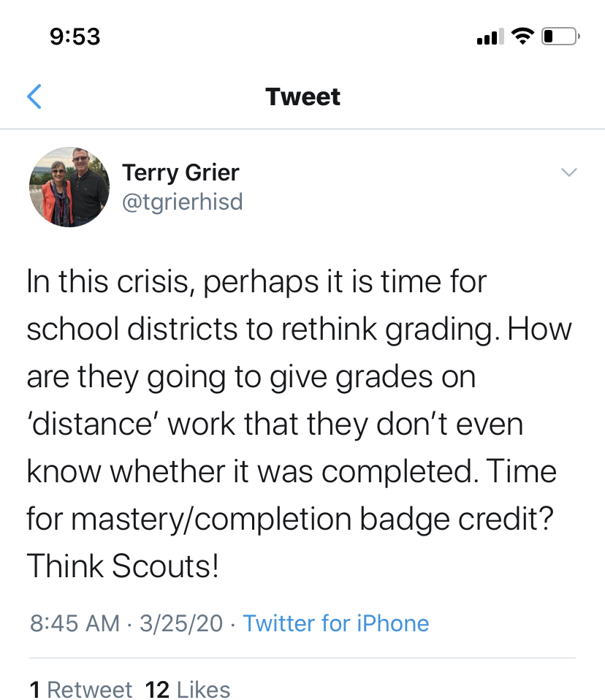Tap the 9:53 status bar clock
Image resolution: width=605 pixels, height=700 pixels.
[75, 37]
